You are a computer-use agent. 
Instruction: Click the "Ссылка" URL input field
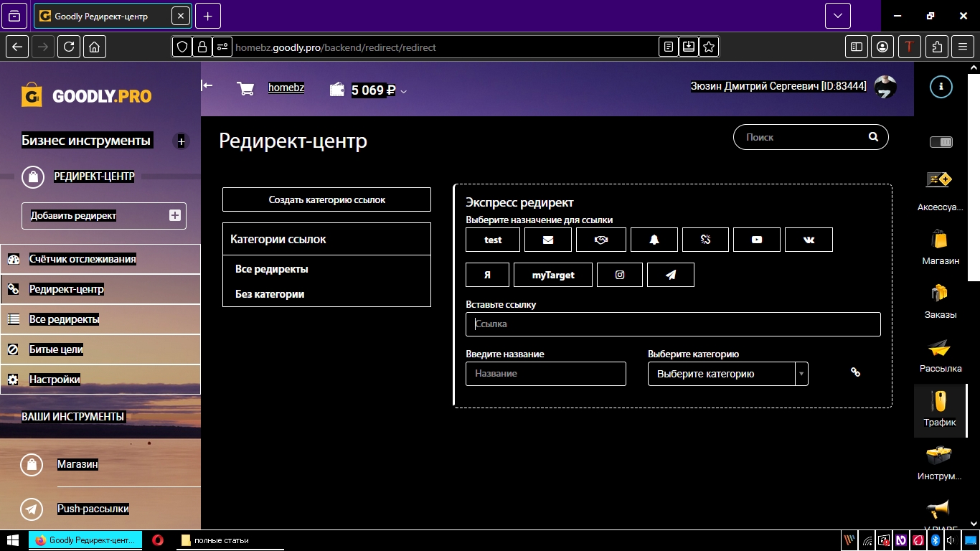(673, 324)
